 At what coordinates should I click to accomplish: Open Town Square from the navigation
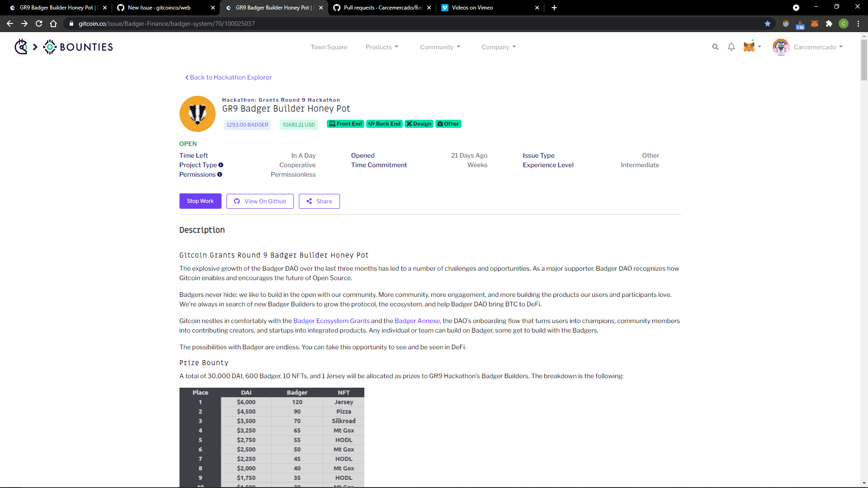point(329,47)
